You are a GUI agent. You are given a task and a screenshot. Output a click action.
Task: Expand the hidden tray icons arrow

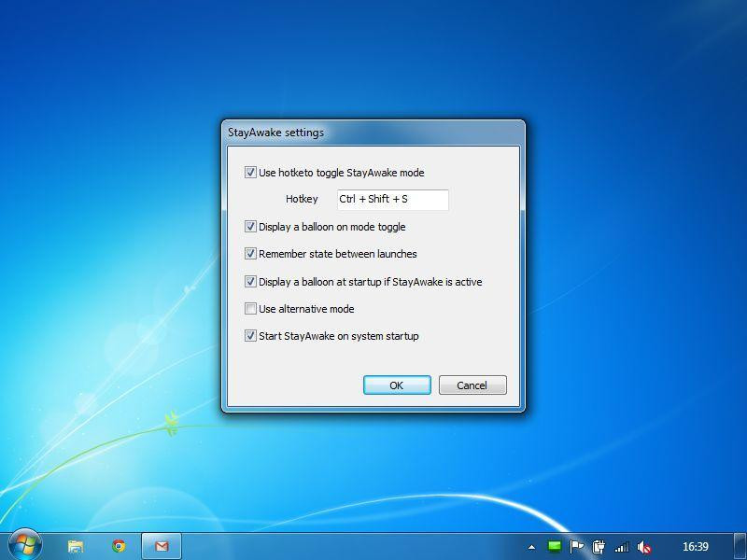531,548
